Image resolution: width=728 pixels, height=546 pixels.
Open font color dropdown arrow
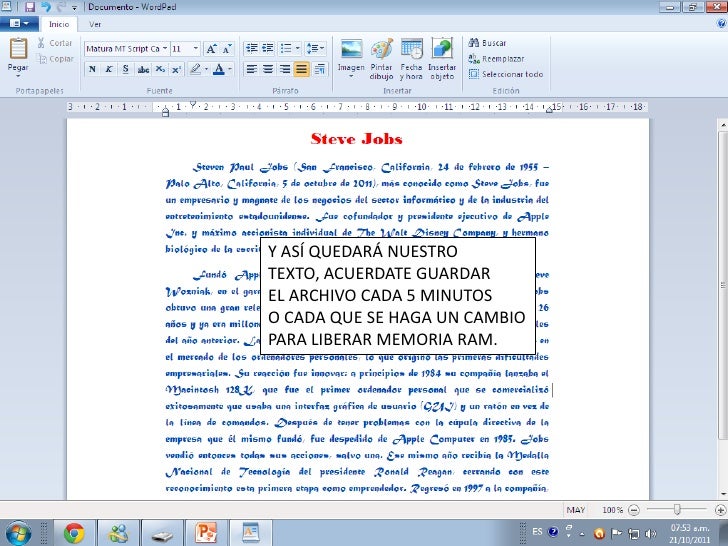point(230,70)
